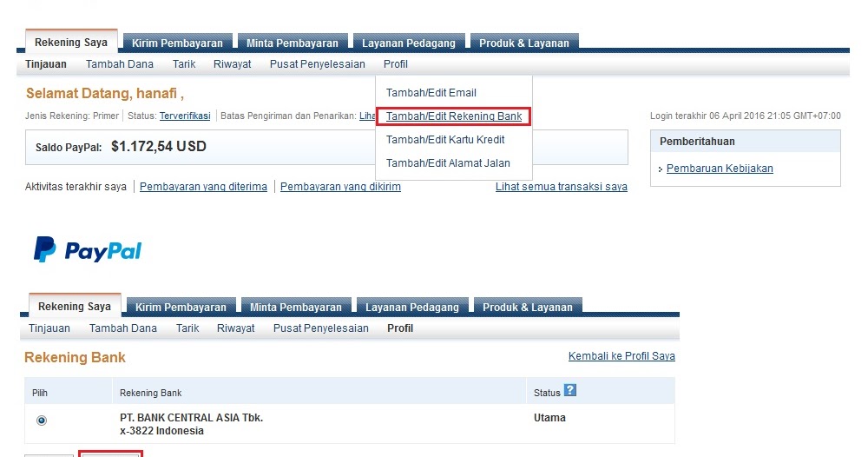Viewport: 868px width, 457px height.
Task: Open Produk & Layanan tab on Selamat Datang page
Action: click(524, 43)
